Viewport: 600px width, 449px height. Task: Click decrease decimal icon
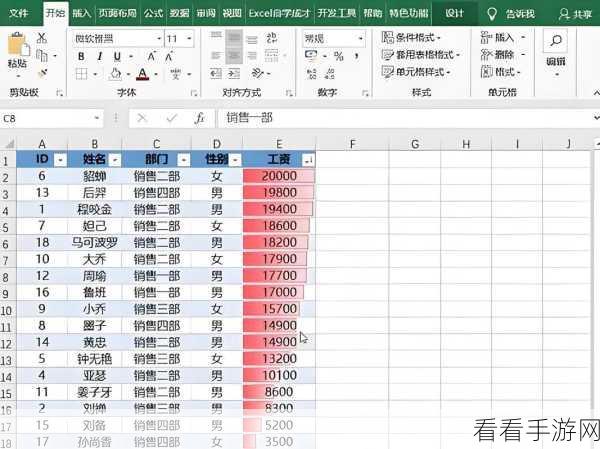[330, 73]
